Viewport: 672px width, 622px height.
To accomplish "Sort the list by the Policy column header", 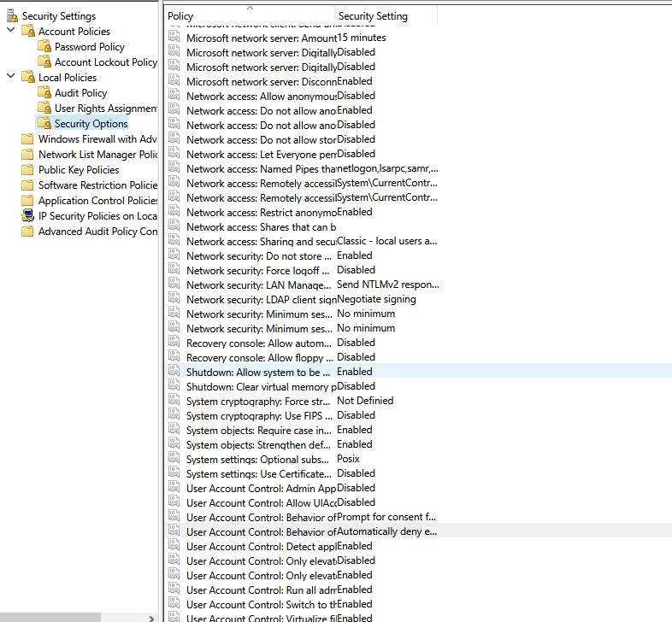I will click(248, 16).
